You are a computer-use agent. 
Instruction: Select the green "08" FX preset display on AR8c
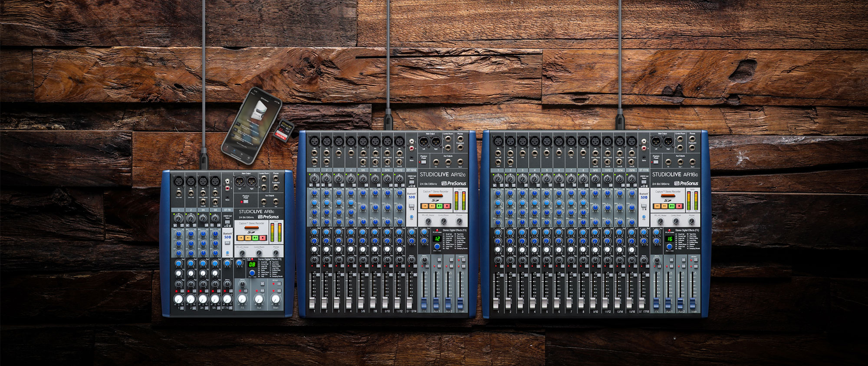(252, 264)
